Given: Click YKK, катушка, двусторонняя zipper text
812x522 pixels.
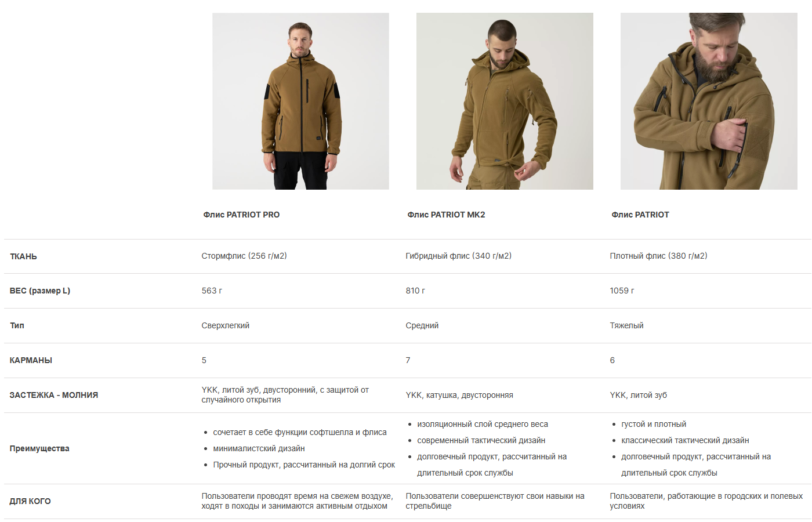Looking at the screenshot, I should (459, 395).
